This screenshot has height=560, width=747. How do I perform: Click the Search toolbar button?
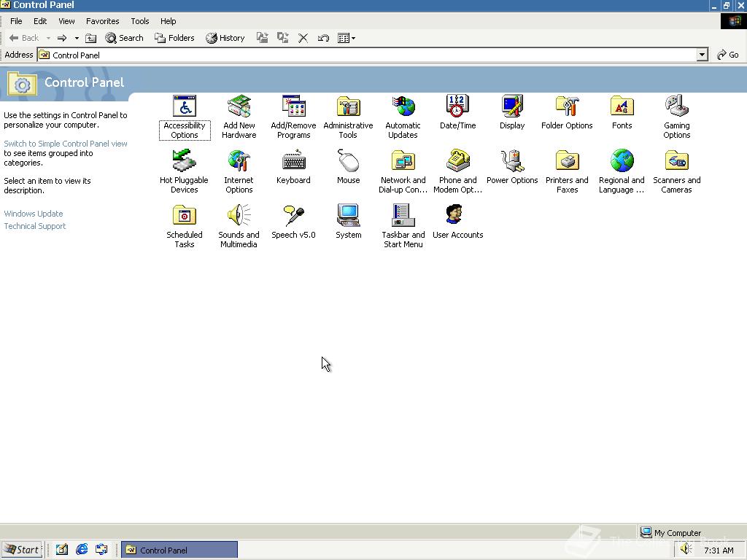click(x=124, y=38)
